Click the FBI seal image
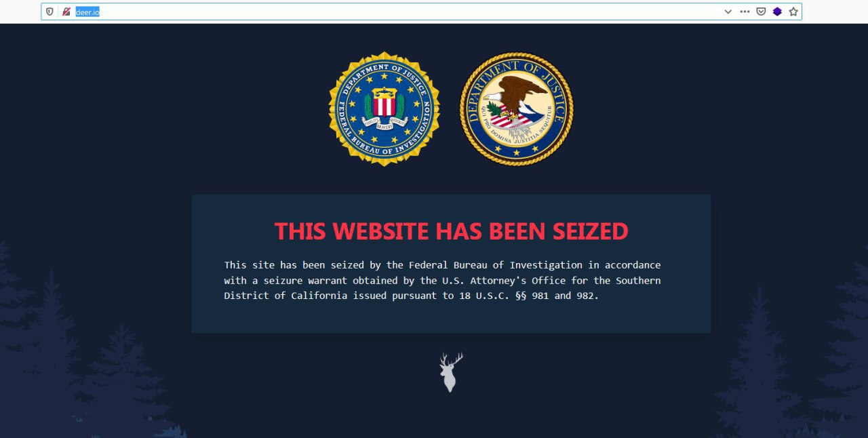 coord(384,108)
